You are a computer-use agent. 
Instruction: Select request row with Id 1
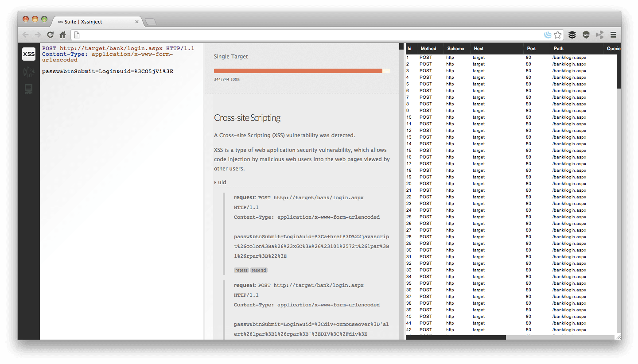point(511,57)
